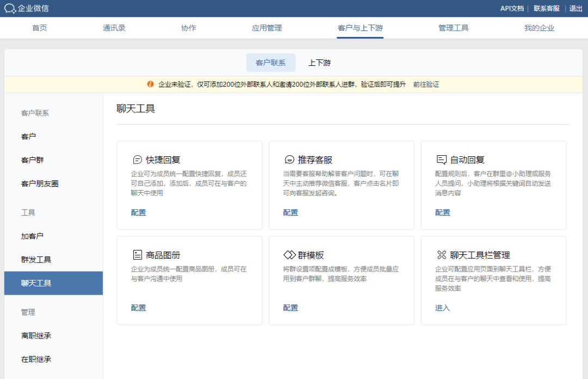Click 配置 under 快捷回复
Viewport: 588px width, 379px height.
138,212
